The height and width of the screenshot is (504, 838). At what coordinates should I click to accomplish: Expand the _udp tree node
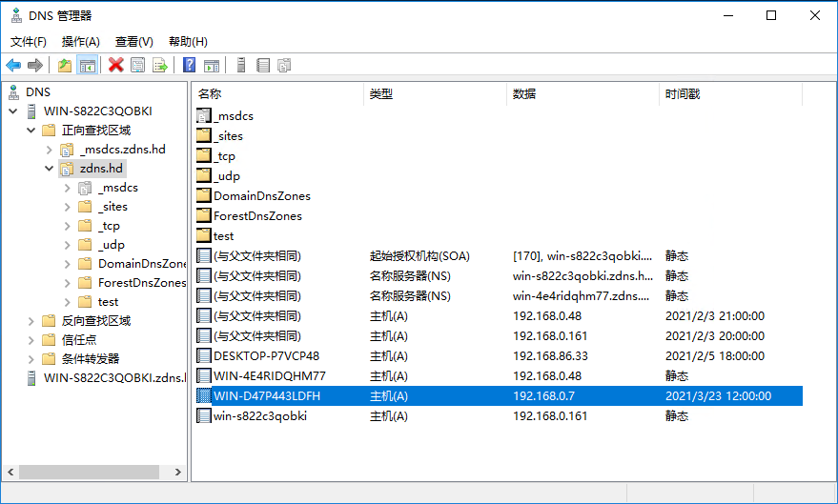(x=68, y=245)
